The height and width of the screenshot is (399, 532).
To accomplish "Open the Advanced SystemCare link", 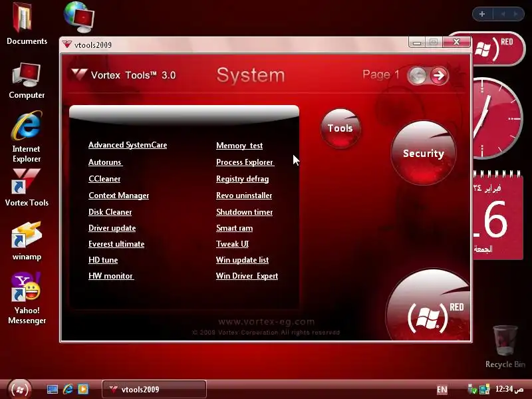I will coord(128,145).
